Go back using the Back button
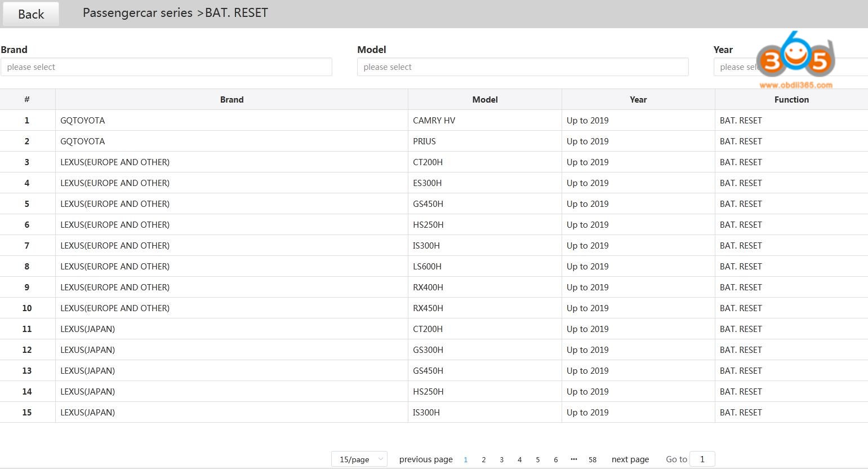868x469 pixels. (31, 14)
